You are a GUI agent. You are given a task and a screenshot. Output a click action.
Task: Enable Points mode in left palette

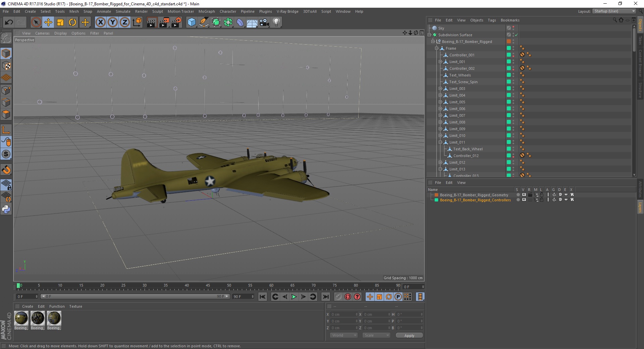[x=6, y=90]
